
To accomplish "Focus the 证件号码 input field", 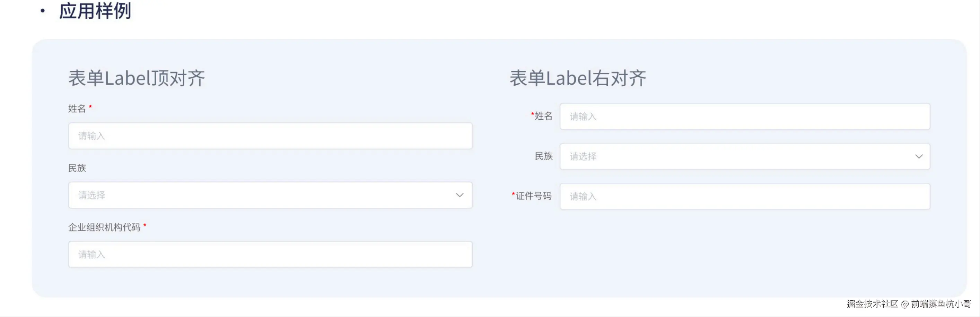I will [x=744, y=196].
